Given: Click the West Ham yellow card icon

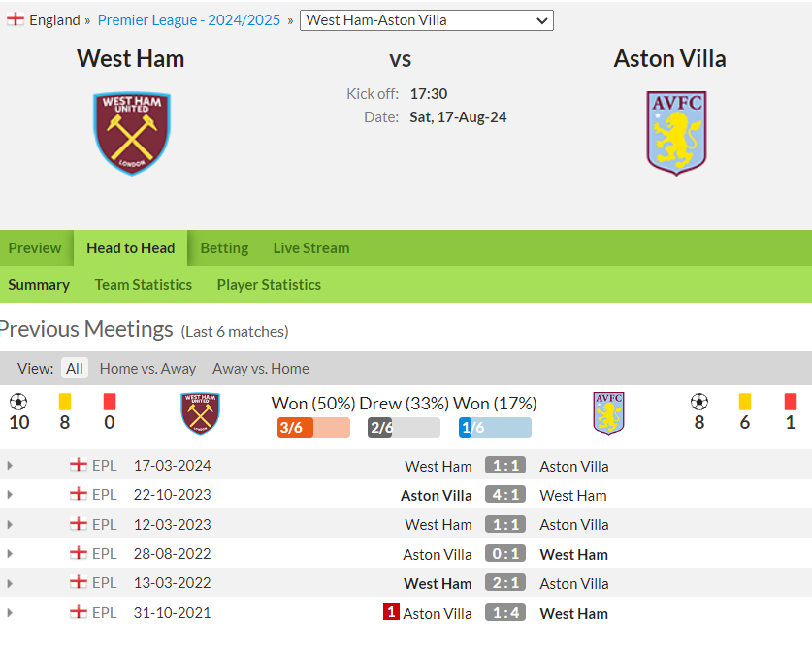Looking at the screenshot, I should (x=65, y=402).
